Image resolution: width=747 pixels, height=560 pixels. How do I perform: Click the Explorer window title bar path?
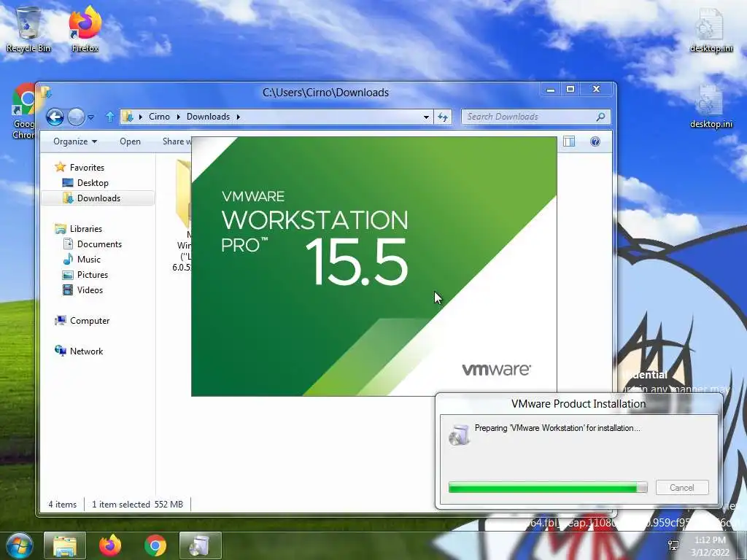325,93
